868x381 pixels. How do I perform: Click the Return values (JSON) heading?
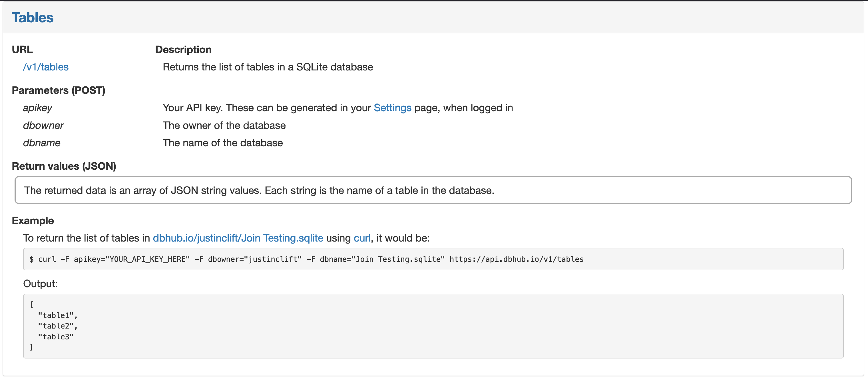point(64,166)
